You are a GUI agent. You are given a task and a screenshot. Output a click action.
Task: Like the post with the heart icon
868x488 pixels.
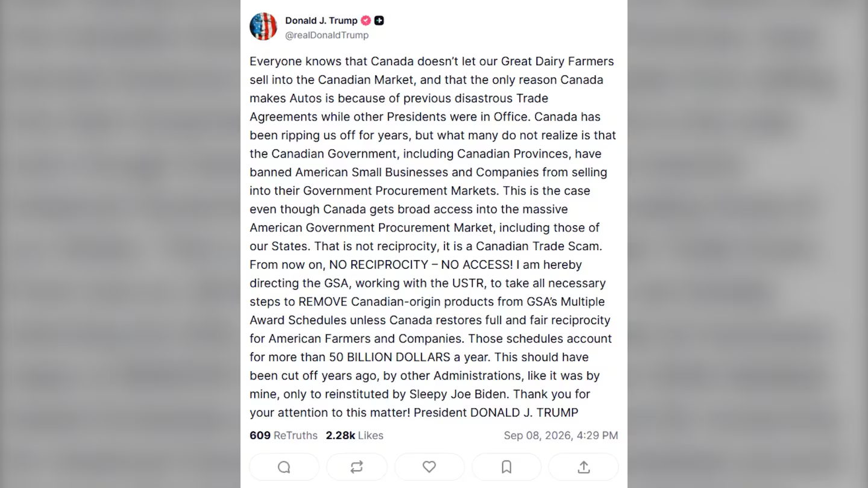429,467
